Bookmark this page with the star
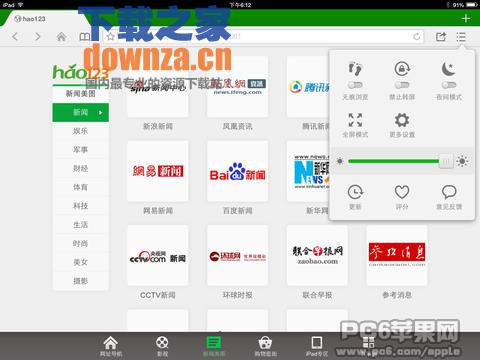Image resolution: width=480 pixels, height=360 pixels. tap(110, 36)
